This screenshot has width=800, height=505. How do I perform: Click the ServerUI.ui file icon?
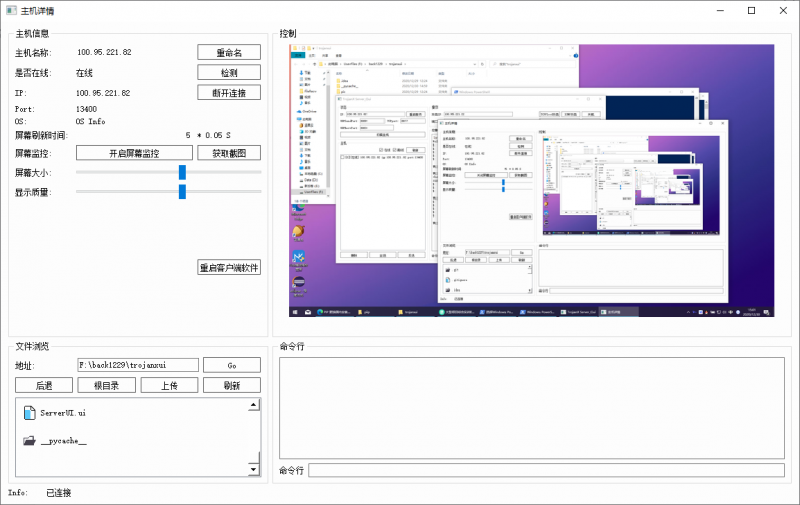[x=29, y=412]
